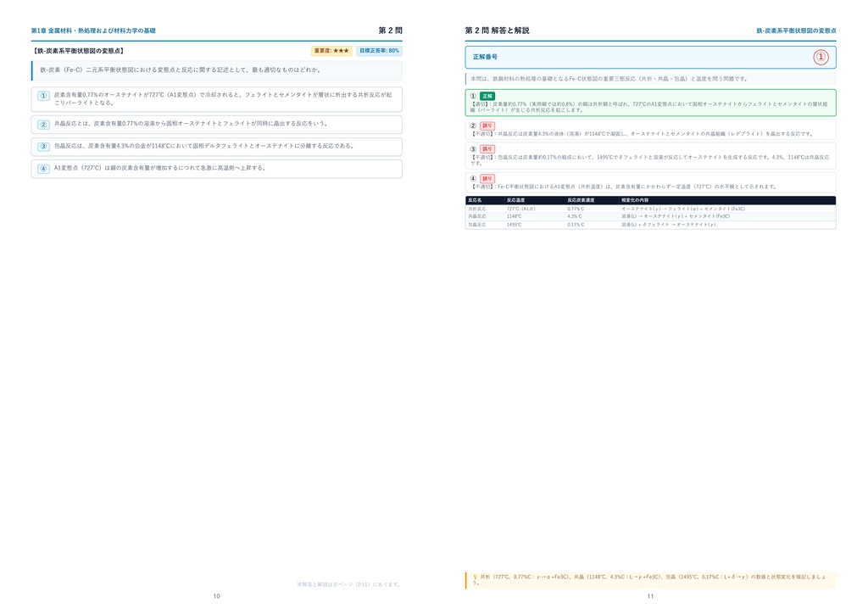Select the option text beginning 包晶反応は、炭素含有量4.3%

204,146
